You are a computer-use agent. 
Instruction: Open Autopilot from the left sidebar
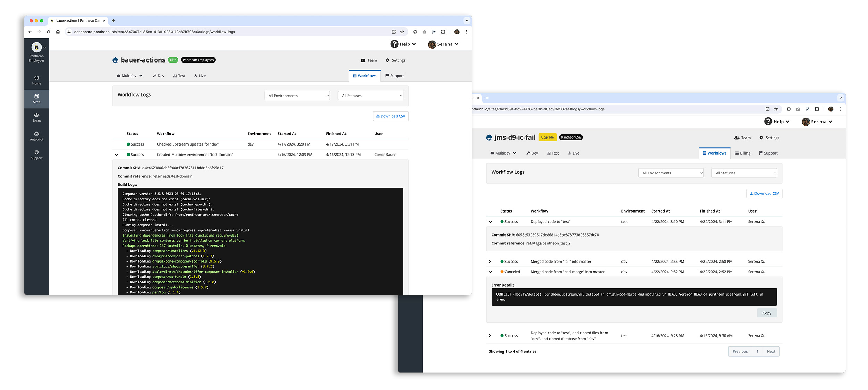36,136
